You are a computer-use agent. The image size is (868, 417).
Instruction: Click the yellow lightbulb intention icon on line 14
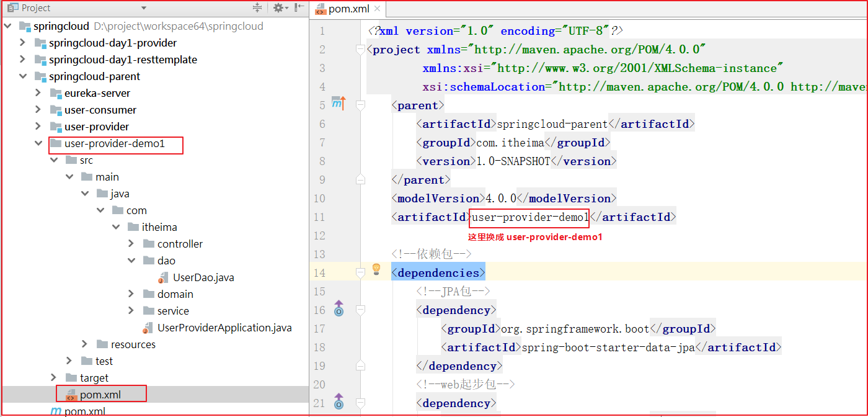coord(376,269)
